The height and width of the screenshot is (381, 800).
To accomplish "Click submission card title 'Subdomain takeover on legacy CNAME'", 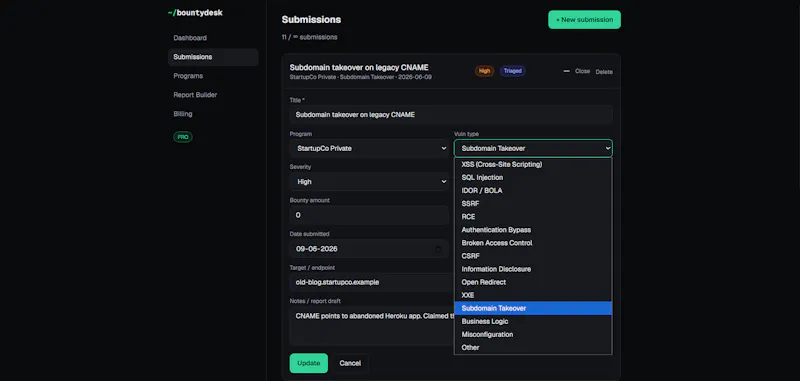I will (359, 67).
